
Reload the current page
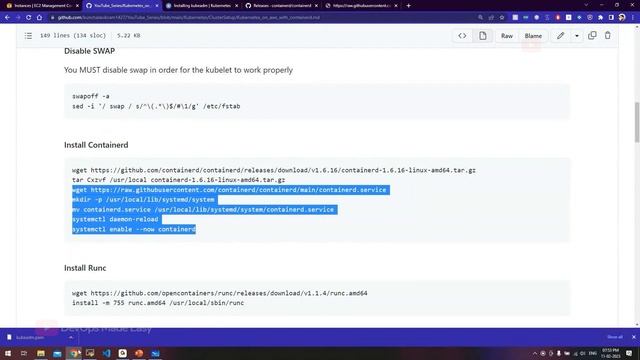pyautogui.click(x=29, y=18)
